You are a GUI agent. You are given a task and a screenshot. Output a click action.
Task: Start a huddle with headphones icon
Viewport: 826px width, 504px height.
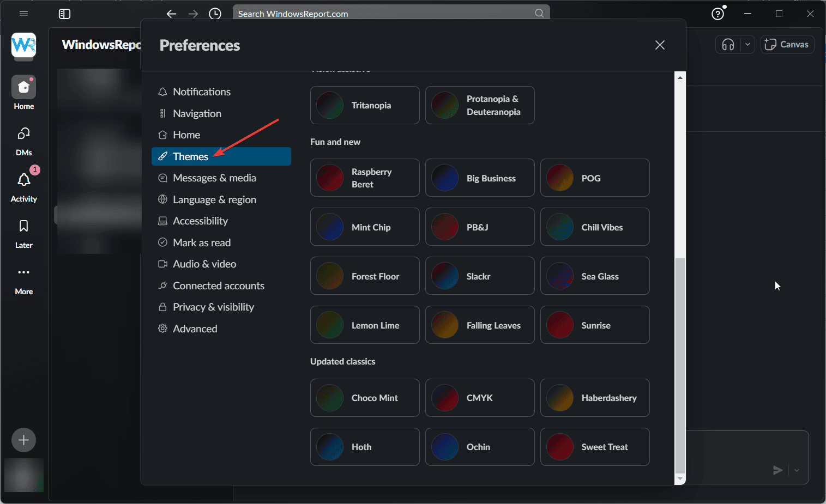(728, 45)
